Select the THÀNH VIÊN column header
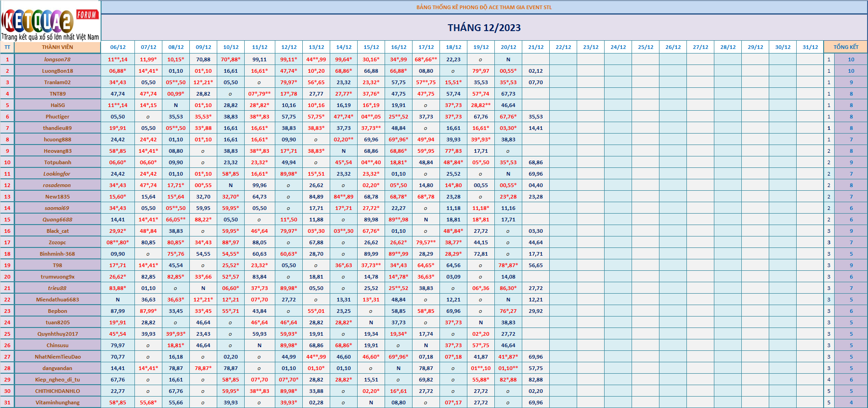Screen dimensions: 868x408 pyautogui.click(x=58, y=47)
